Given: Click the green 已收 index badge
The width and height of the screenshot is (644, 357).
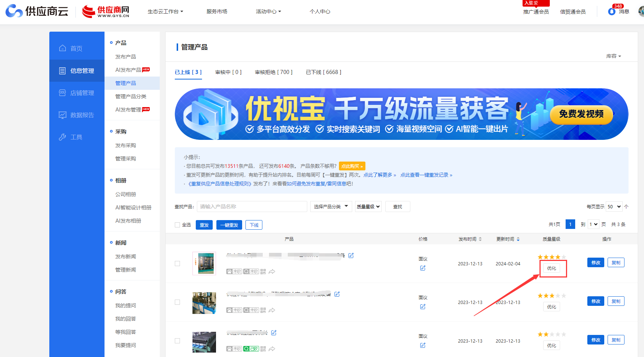Looking at the screenshot, I should pos(251,349).
